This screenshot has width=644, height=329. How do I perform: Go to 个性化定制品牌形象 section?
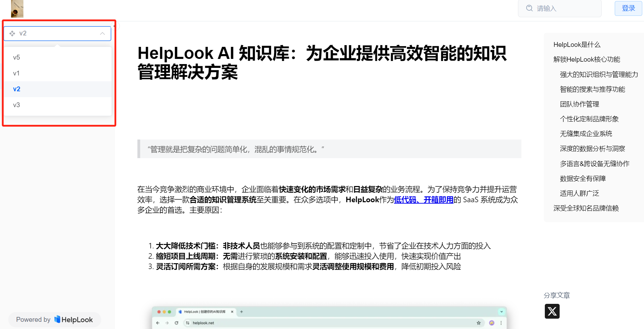(x=589, y=119)
